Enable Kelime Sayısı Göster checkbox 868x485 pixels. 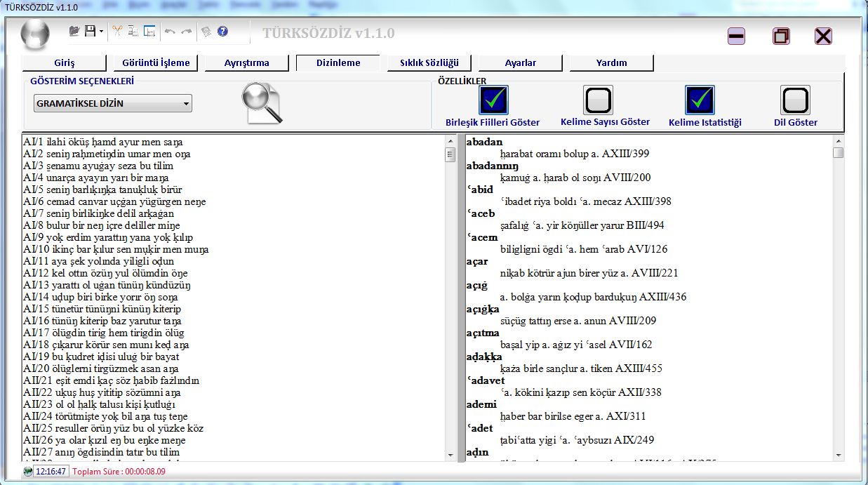pyautogui.click(x=598, y=100)
